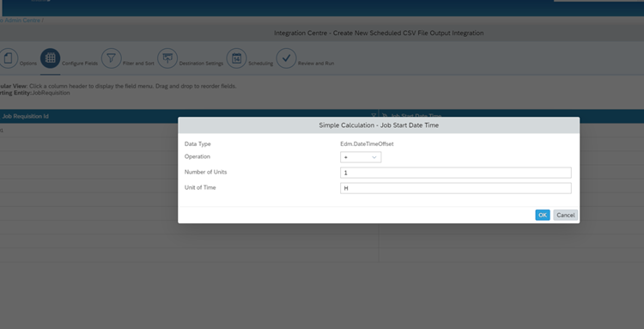Click the Integration Centre page title
Viewport: 644px width, 329px height.
pyautogui.click(x=379, y=33)
